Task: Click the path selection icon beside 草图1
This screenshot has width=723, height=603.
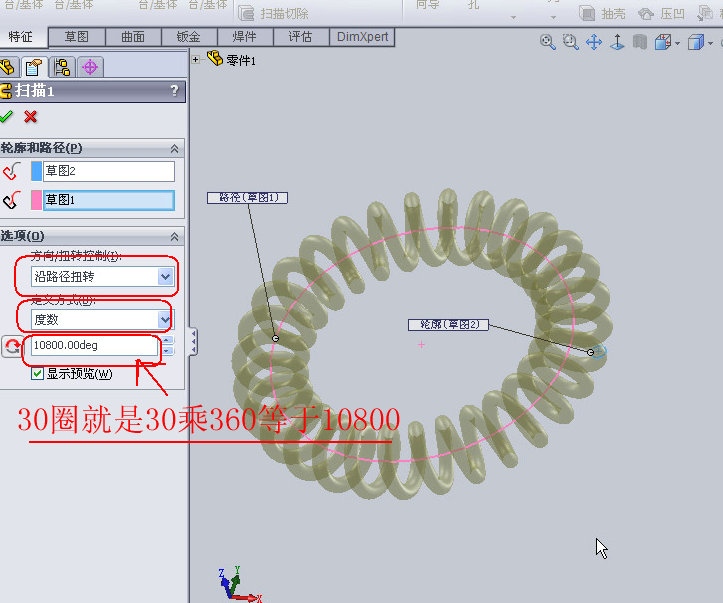Action: (x=12, y=200)
